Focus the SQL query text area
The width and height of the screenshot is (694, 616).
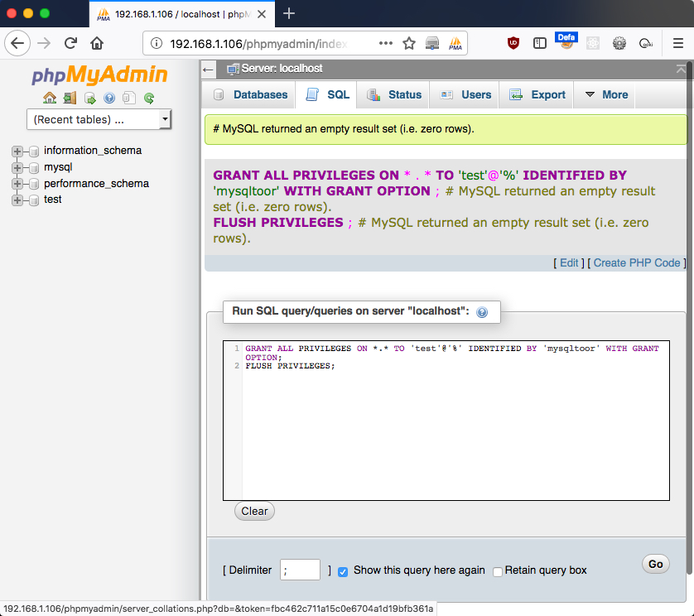[x=446, y=421]
